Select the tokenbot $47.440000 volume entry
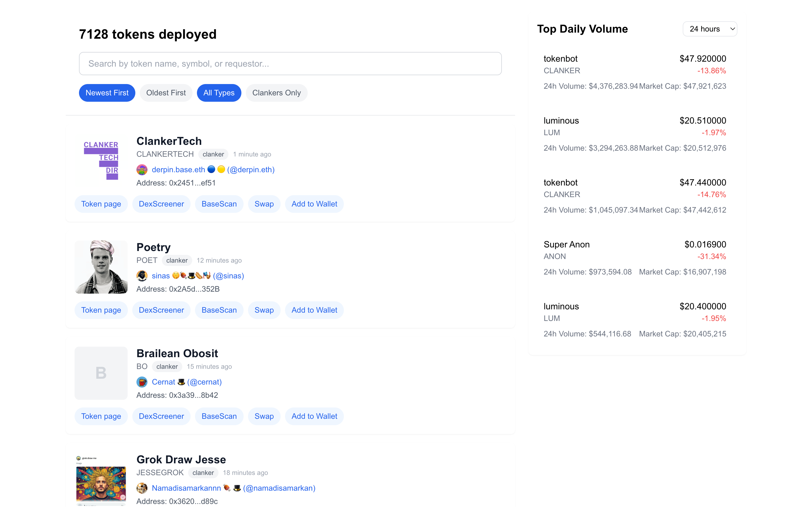Image resolution: width=812 pixels, height=507 pixels. coord(634,196)
